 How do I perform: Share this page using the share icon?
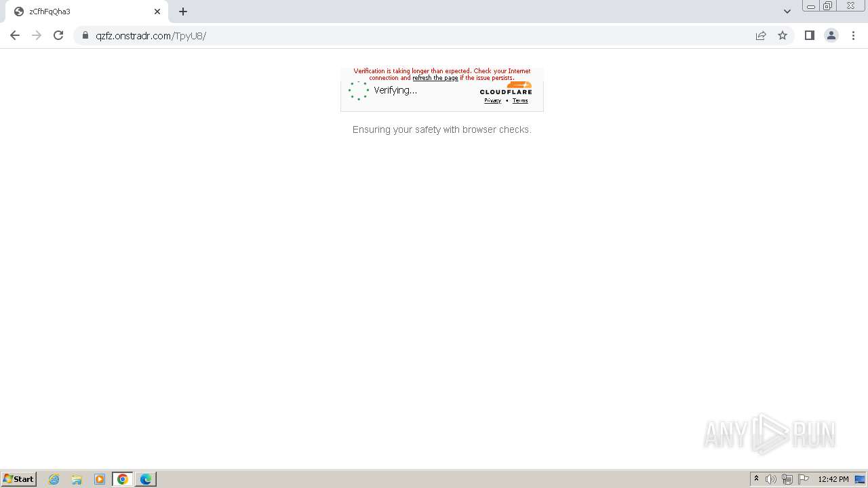tap(761, 35)
